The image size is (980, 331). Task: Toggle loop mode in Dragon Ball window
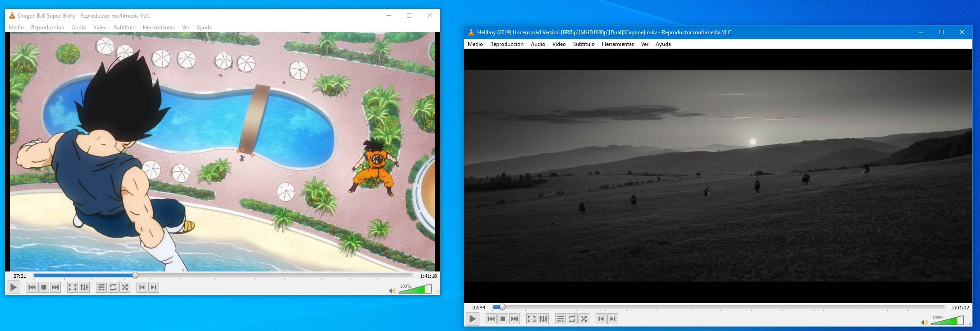[113, 287]
